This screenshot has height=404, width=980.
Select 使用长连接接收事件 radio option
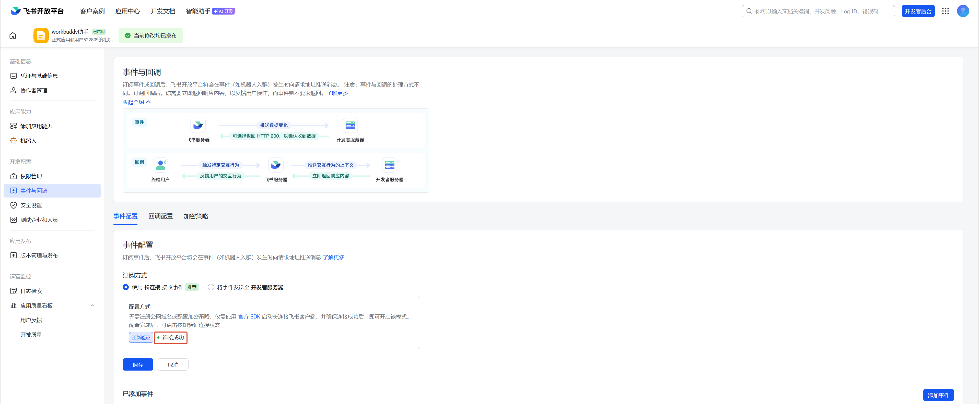tap(125, 287)
